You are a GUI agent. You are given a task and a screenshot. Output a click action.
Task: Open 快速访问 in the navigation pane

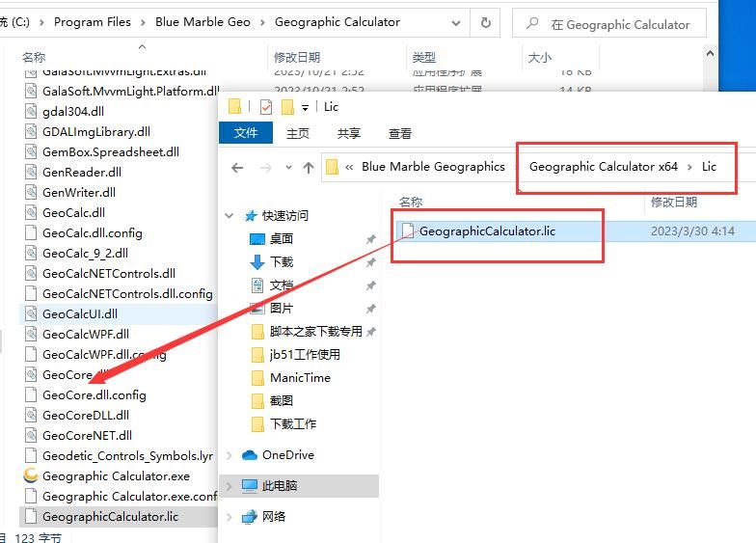pyautogui.click(x=284, y=216)
